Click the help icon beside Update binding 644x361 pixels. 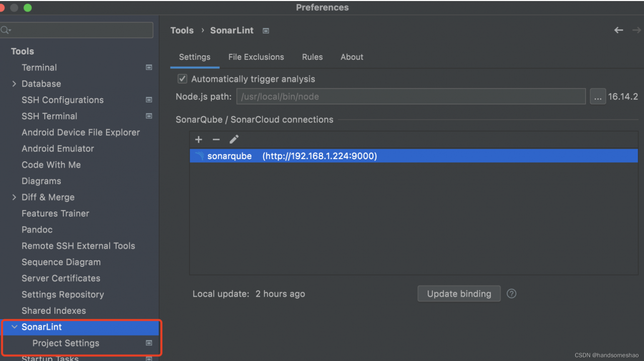click(512, 294)
